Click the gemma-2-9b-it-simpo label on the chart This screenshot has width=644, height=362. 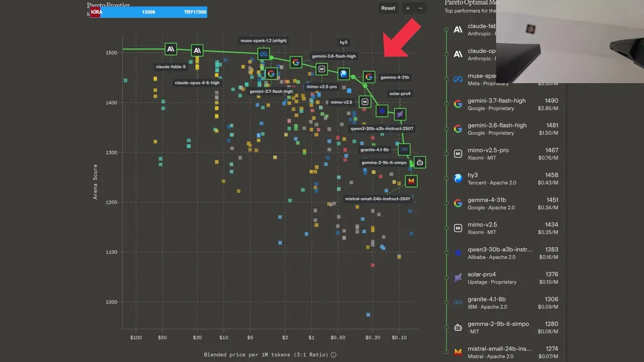(384, 162)
